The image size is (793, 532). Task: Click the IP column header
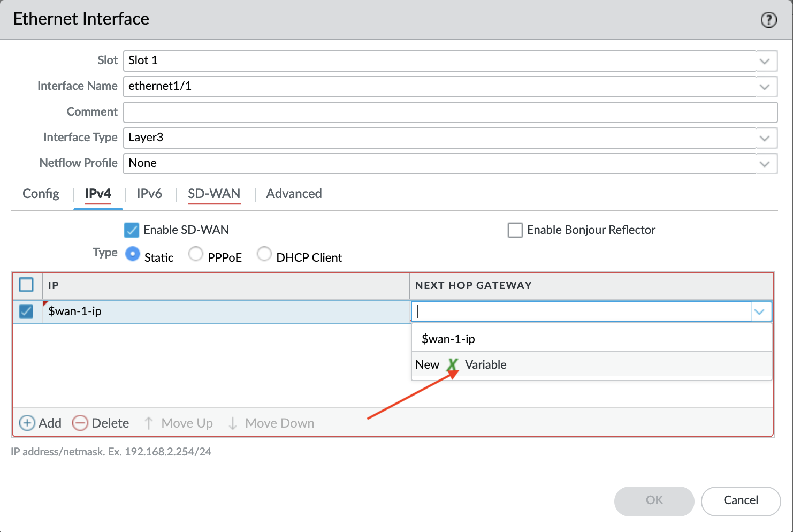pos(225,285)
